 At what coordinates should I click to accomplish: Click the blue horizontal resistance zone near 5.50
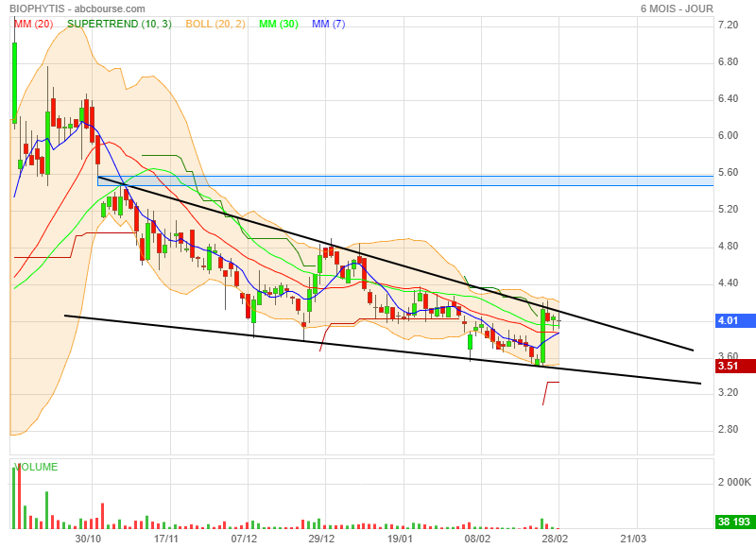405,181
